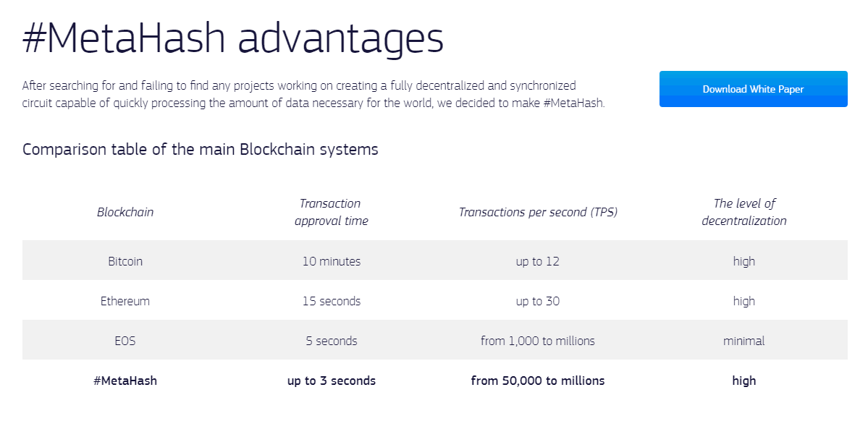Viewport: 868px width, 429px height.
Task: Click the Comparison table subtitle text
Action: click(x=201, y=150)
